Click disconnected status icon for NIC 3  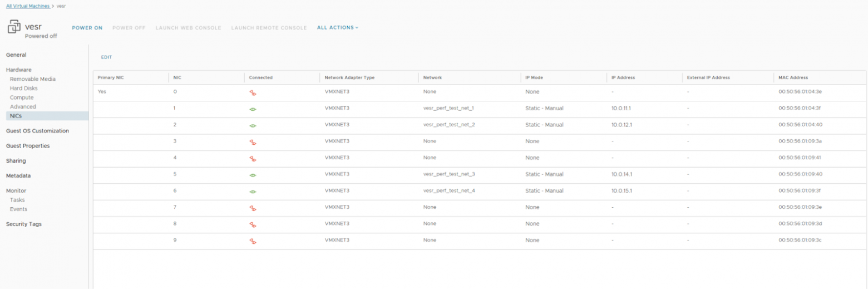pyautogui.click(x=253, y=142)
